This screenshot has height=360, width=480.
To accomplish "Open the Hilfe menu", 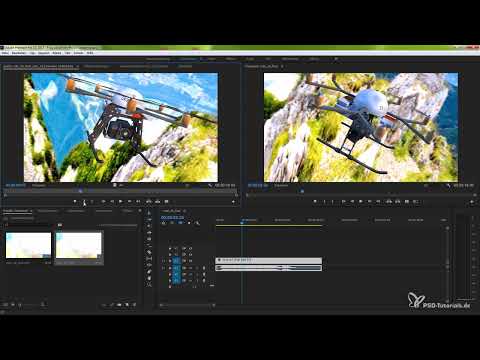I will 90,53.
